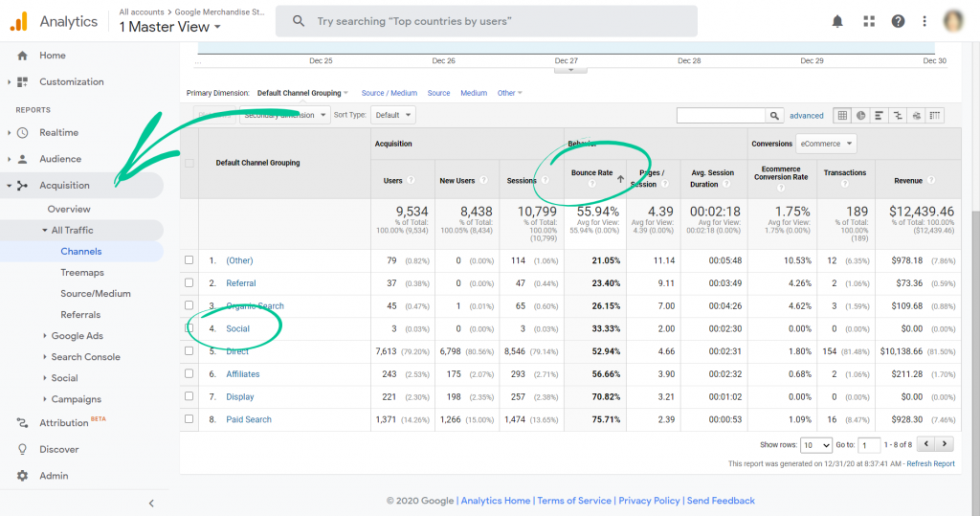Open the Acquisition Overview in sidebar

click(69, 209)
